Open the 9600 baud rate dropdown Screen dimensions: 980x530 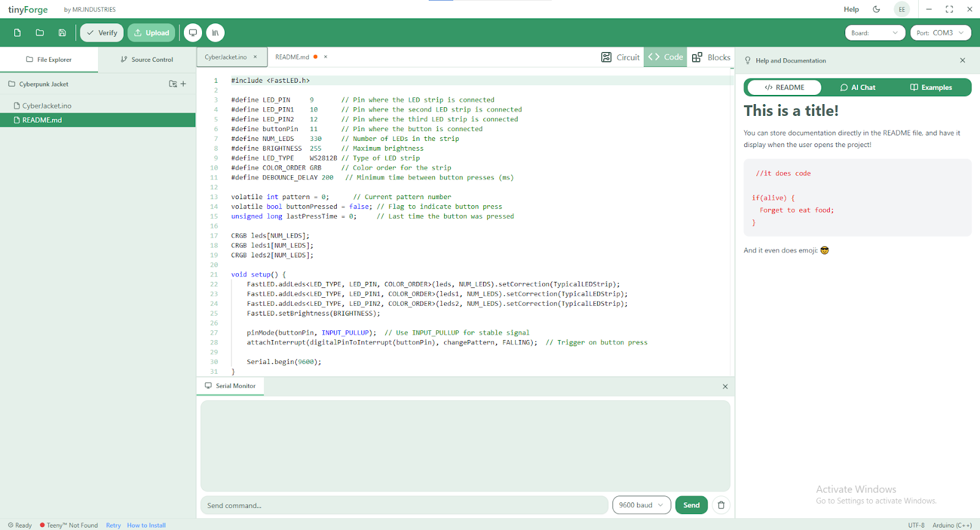tap(641, 505)
